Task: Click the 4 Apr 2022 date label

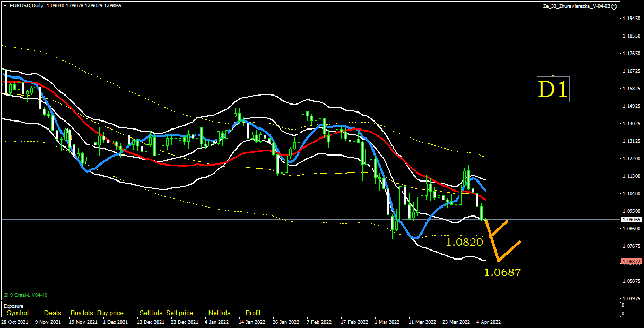Action: 488,322
